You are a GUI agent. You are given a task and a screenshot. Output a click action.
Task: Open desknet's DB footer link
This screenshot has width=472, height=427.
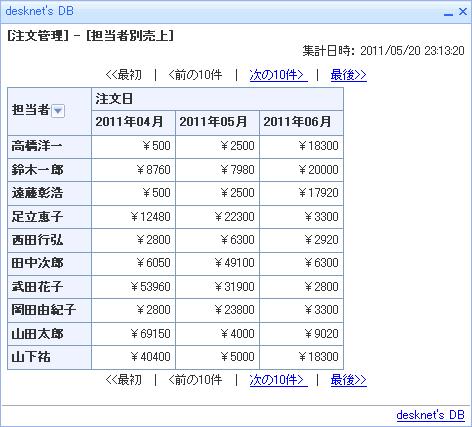pos(430,415)
